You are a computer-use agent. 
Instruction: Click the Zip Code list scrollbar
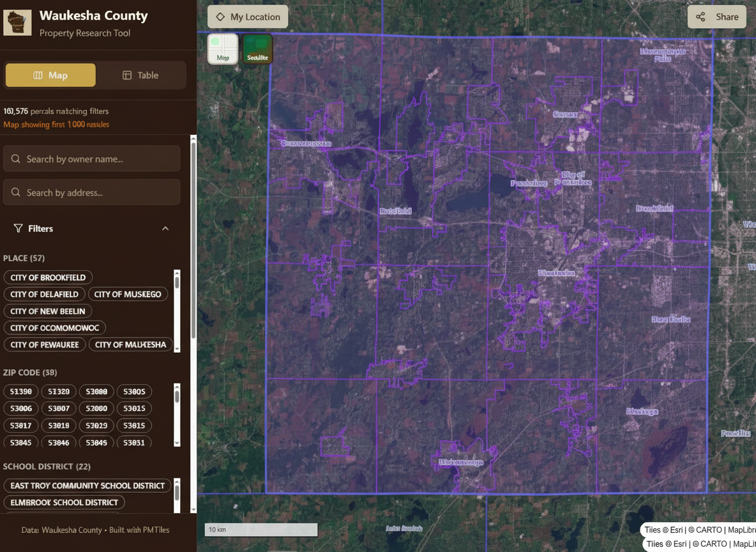click(177, 414)
